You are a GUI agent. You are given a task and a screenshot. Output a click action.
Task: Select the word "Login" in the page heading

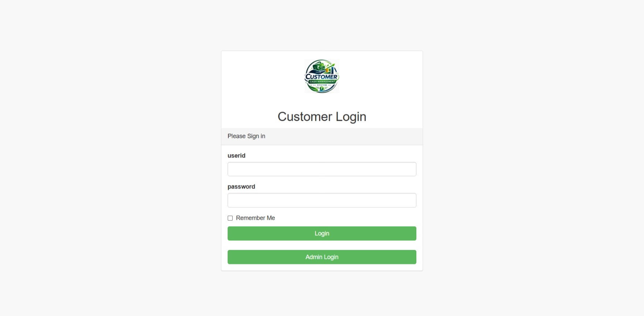(351, 116)
